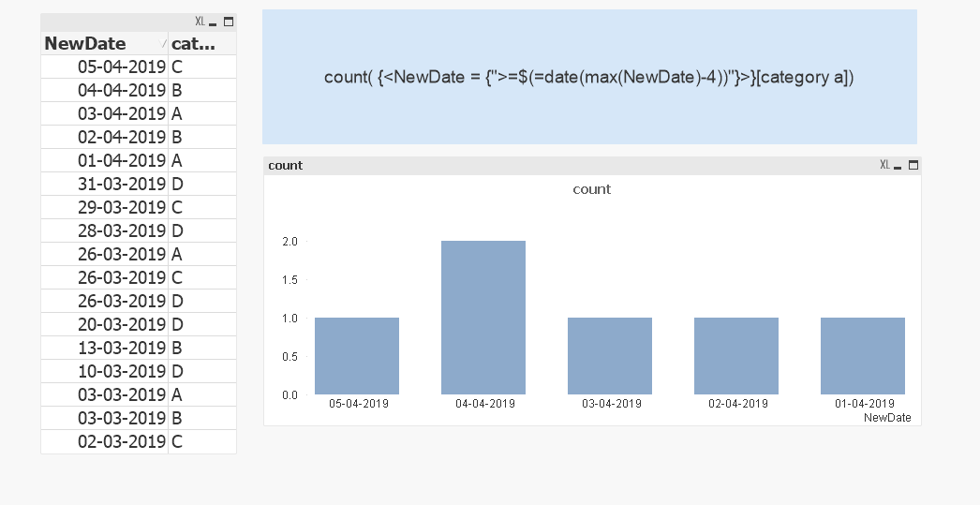Select table cell 04-04-2019

(104, 90)
